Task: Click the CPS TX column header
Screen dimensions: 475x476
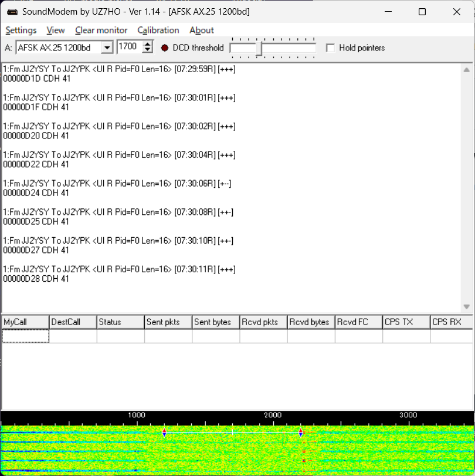Action: (x=406, y=322)
